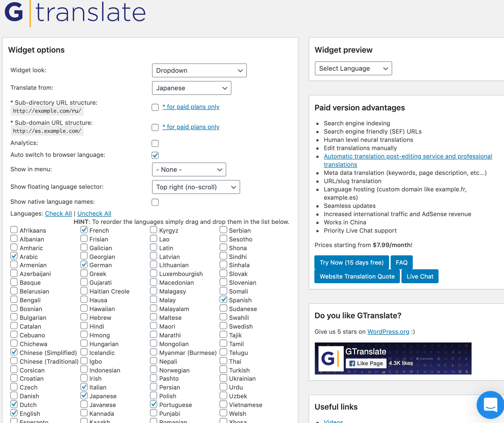
Task: Open the WordPress.org rating link
Action: tap(388, 332)
